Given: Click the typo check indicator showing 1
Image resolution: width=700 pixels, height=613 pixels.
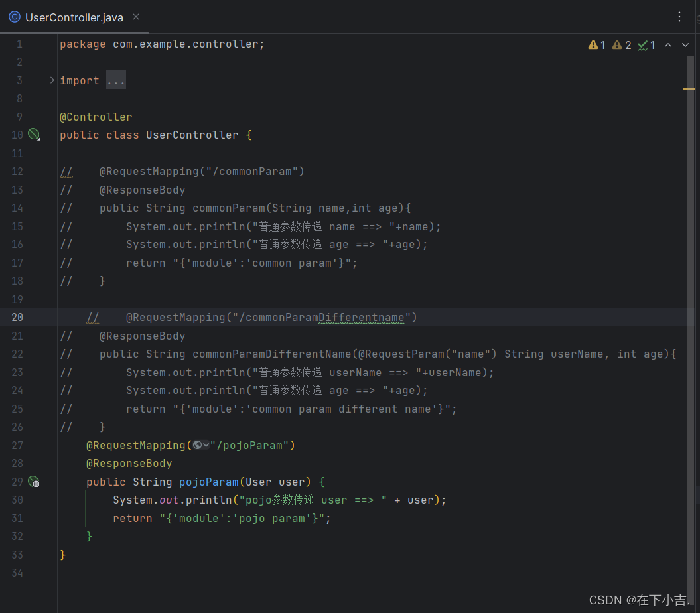Looking at the screenshot, I should 646,45.
